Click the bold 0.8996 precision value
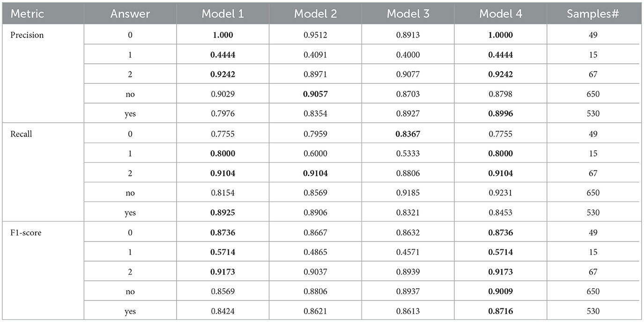The height and width of the screenshot is (322, 644). (501, 114)
